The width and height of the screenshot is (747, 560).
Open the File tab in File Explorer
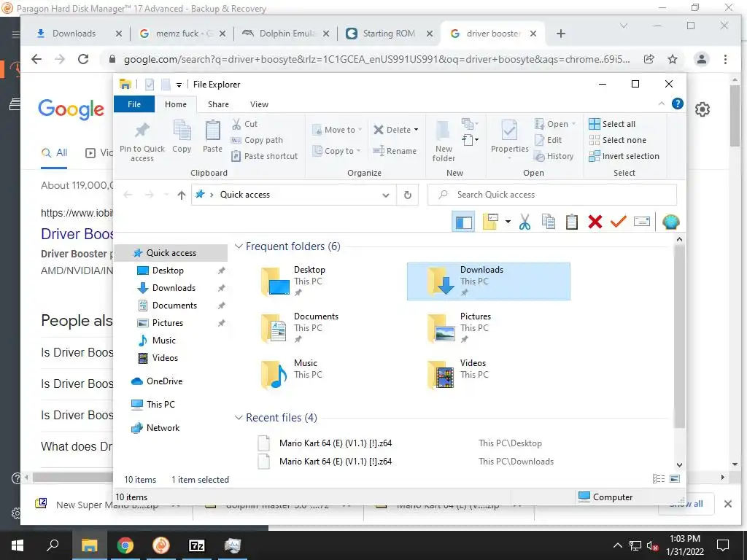[x=134, y=104]
